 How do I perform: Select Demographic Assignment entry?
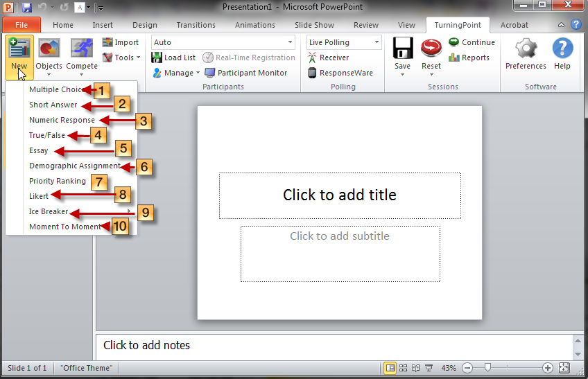pos(71,166)
